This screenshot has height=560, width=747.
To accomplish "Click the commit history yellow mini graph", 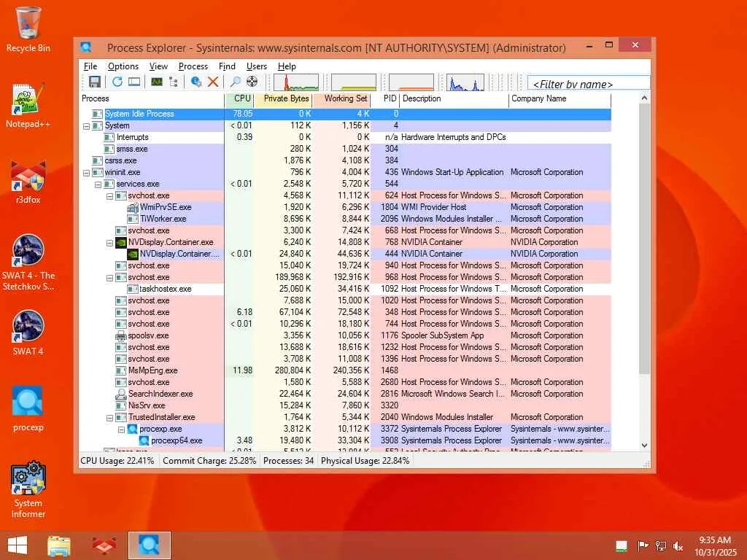I will (354, 82).
